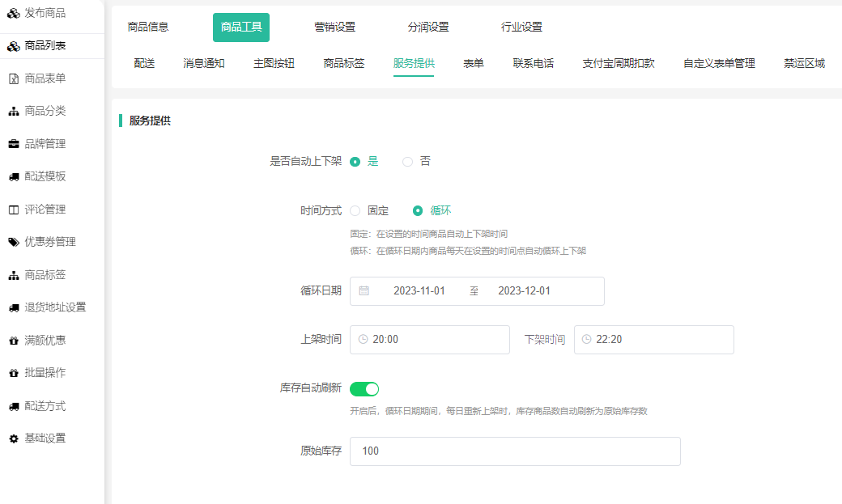Open the 循环日期 date range picker
Screen dimensions: 842x504
point(477,291)
